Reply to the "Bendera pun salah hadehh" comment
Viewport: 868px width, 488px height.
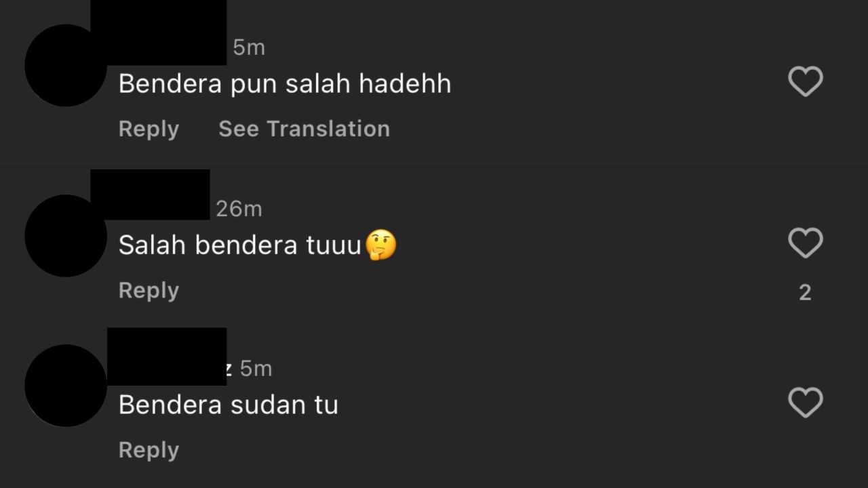coord(149,129)
